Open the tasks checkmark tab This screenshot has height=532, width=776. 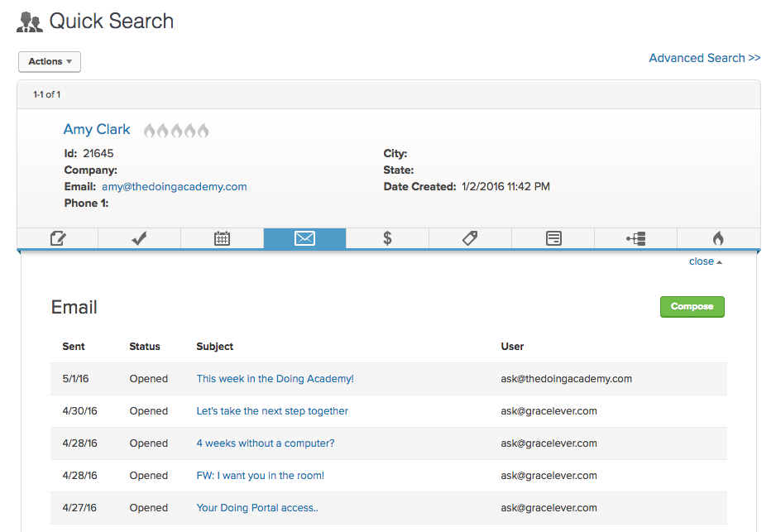(140, 238)
